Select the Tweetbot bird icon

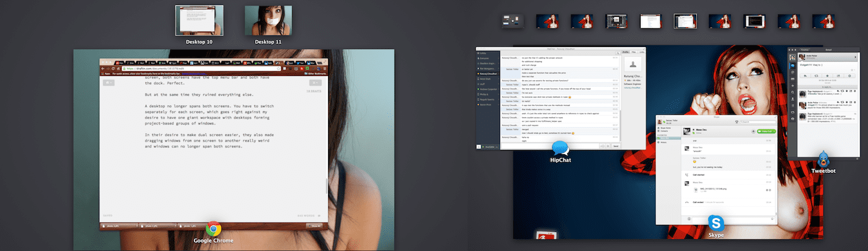pyautogui.click(x=823, y=158)
